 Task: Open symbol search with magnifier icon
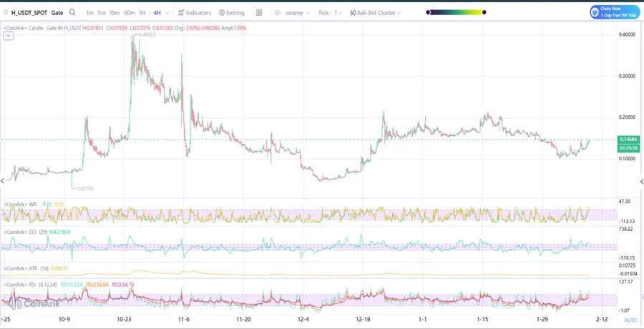(x=72, y=12)
